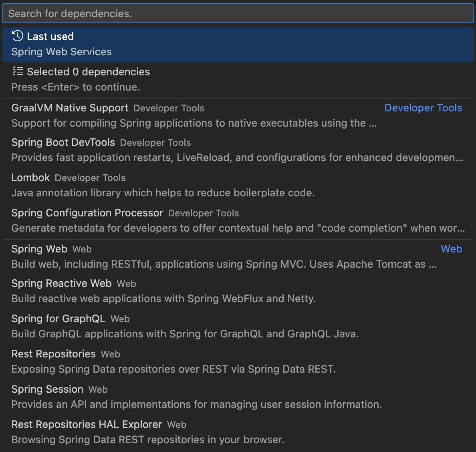Click 'Exposing Spring Data repositories' description
The width and height of the screenshot is (476, 452).
click(x=173, y=369)
